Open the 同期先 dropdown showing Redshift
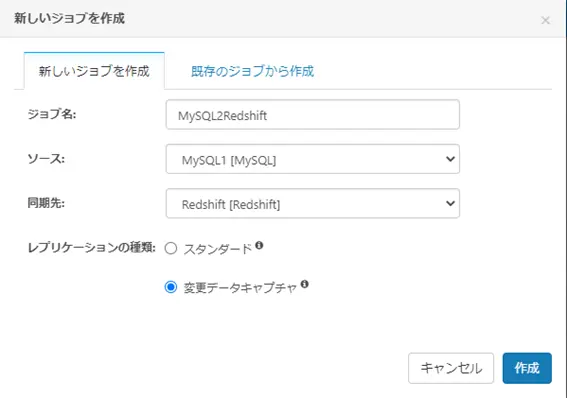Image resolution: width=567 pixels, height=398 pixels. coord(313,203)
